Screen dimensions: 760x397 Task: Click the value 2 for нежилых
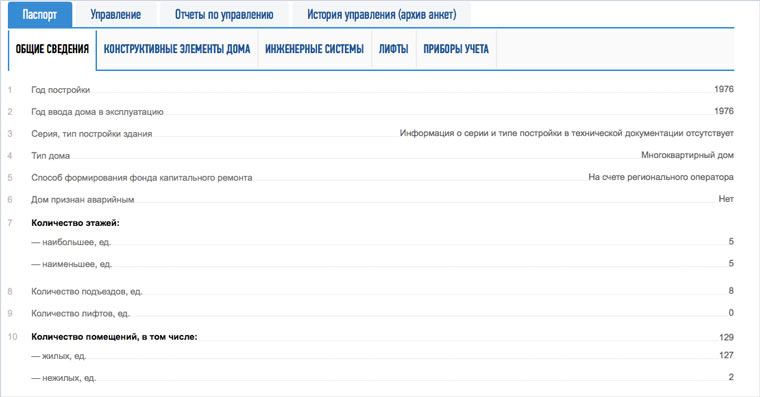click(731, 377)
